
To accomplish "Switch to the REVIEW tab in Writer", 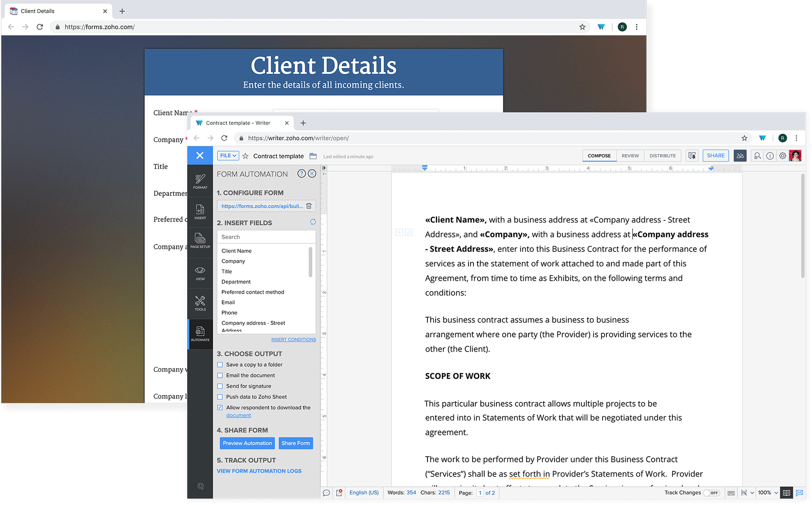I will (x=630, y=156).
